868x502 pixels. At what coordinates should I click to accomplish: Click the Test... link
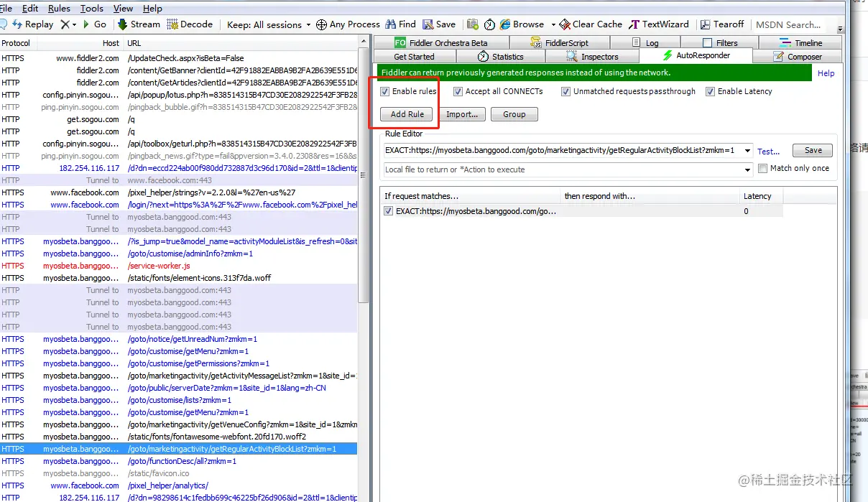click(x=768, y=152)
